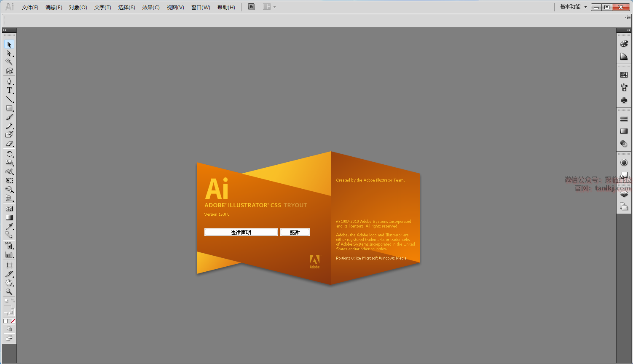633x364 pixels.
Task: Open the arrange documents dropdown
Action: click(x=269, y=7)
